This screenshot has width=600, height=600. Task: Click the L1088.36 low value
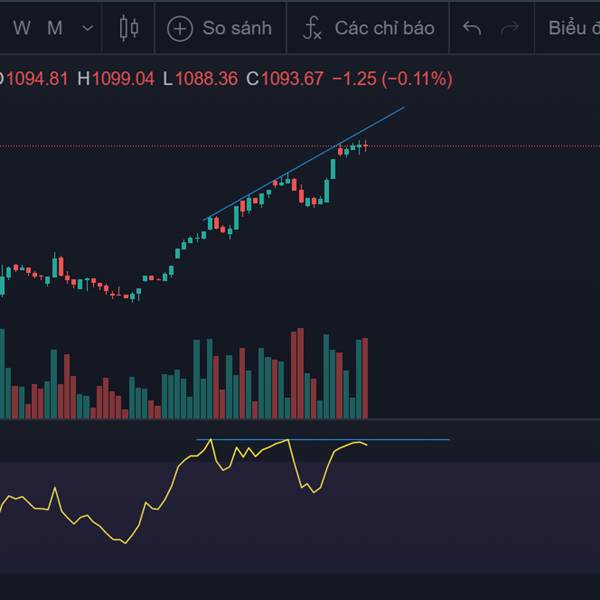[201, 79]
